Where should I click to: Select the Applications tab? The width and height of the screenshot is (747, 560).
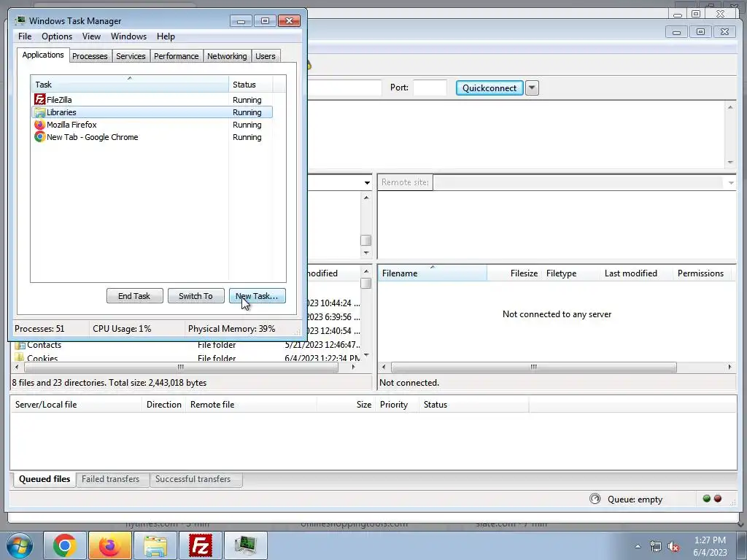click(43, 55)
